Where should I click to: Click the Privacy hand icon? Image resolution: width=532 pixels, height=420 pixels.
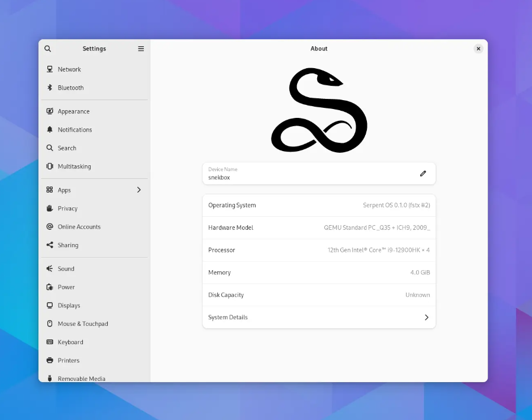50,208
